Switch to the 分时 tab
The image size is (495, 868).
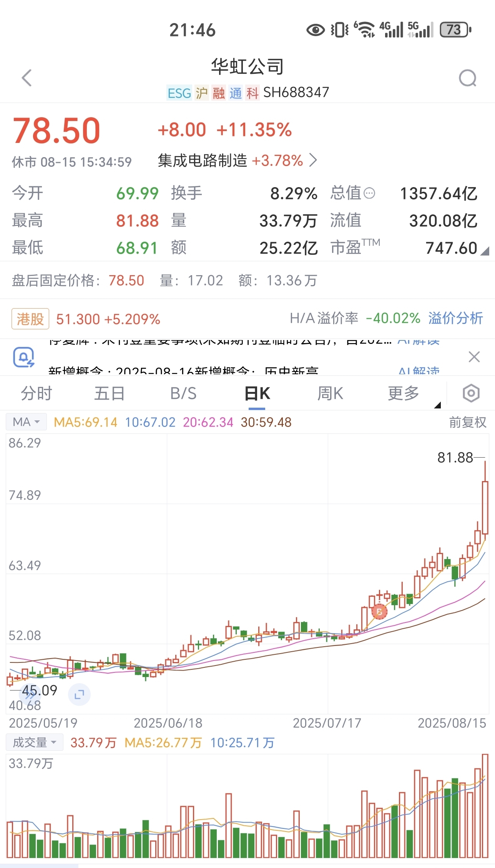[37, 393]
